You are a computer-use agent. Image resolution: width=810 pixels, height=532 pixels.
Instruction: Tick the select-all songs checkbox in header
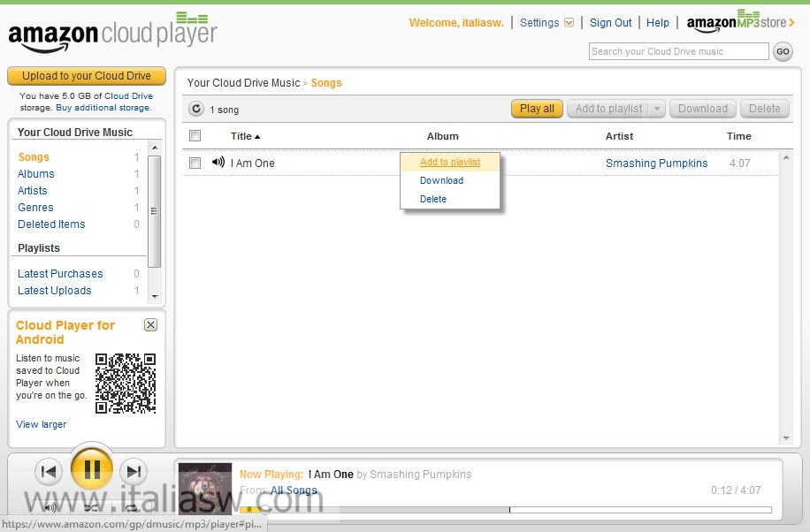tap(195, 136)
